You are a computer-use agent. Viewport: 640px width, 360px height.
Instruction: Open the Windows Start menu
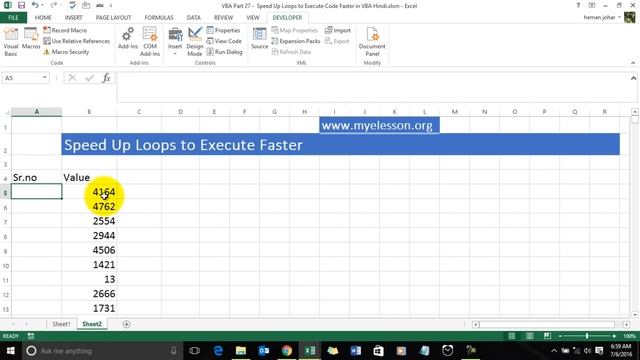pos(10,351)
